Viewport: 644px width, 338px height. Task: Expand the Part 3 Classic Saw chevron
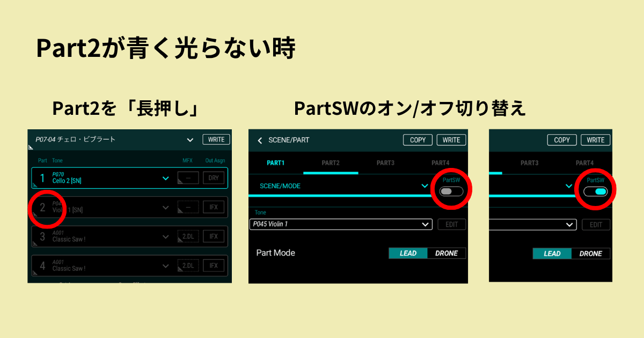click(166, 236)
